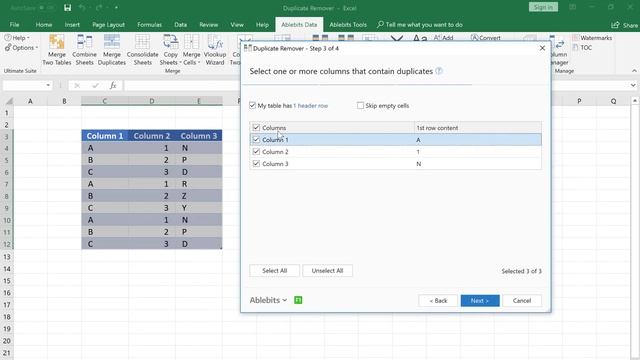Launch Combine Sheets tool

[x=84, y=50]
